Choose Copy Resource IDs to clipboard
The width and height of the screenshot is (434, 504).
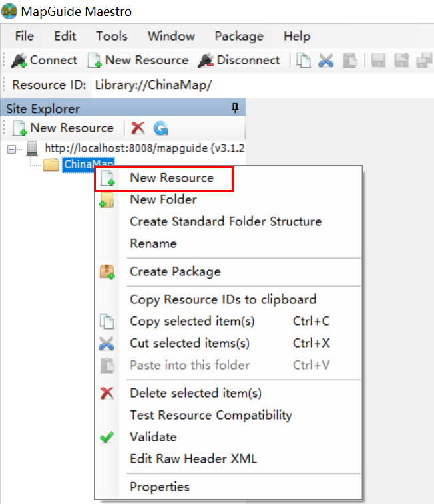(228, 300)
